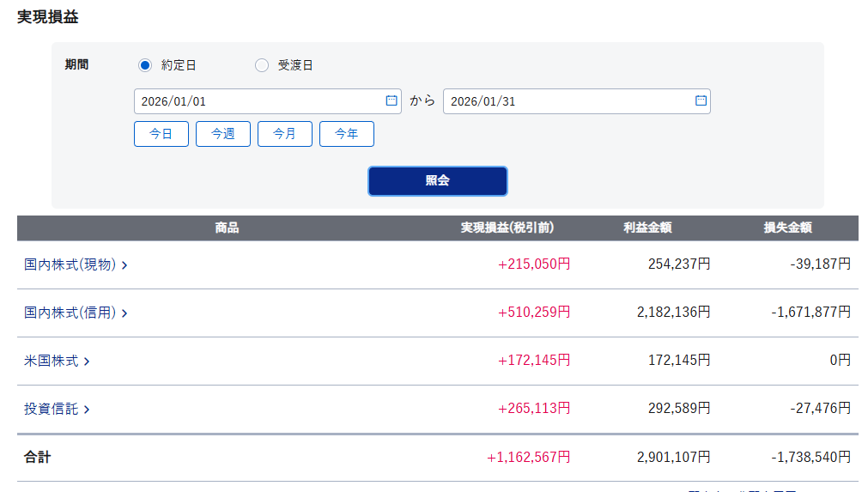Screen dimensions: 868x492
Task: Click the 利益金額 column header
Action: coord(647,228)
